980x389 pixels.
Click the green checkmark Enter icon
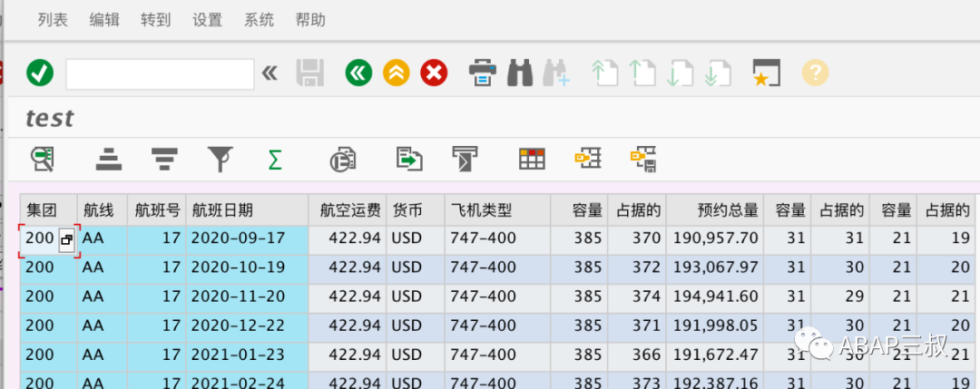pos(40,73)
